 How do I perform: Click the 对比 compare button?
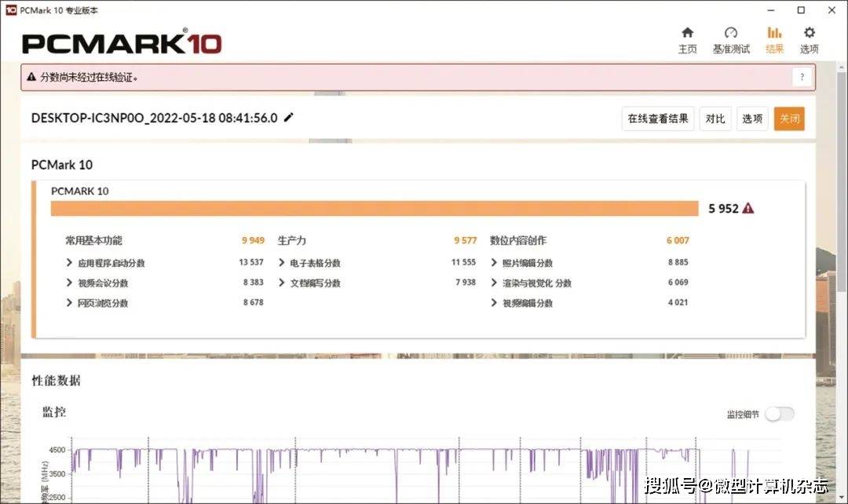click(715, 119)
